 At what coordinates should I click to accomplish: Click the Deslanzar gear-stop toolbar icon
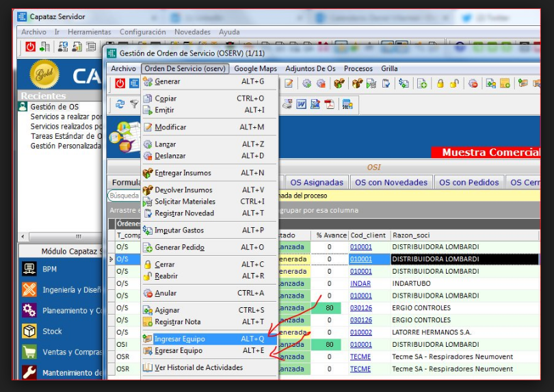[321, 83]
